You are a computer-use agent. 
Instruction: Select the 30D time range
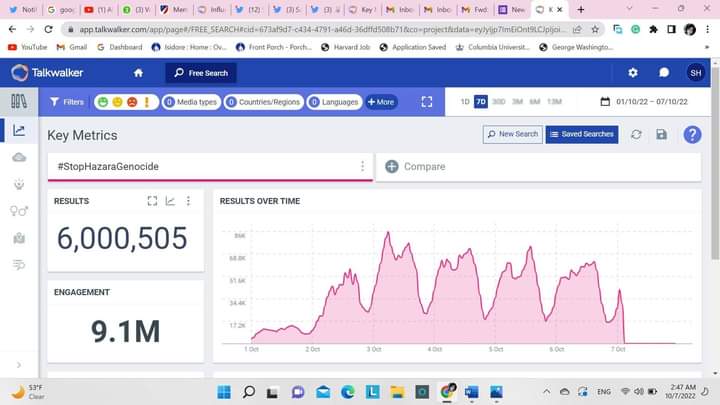click(x=499, y=101)
